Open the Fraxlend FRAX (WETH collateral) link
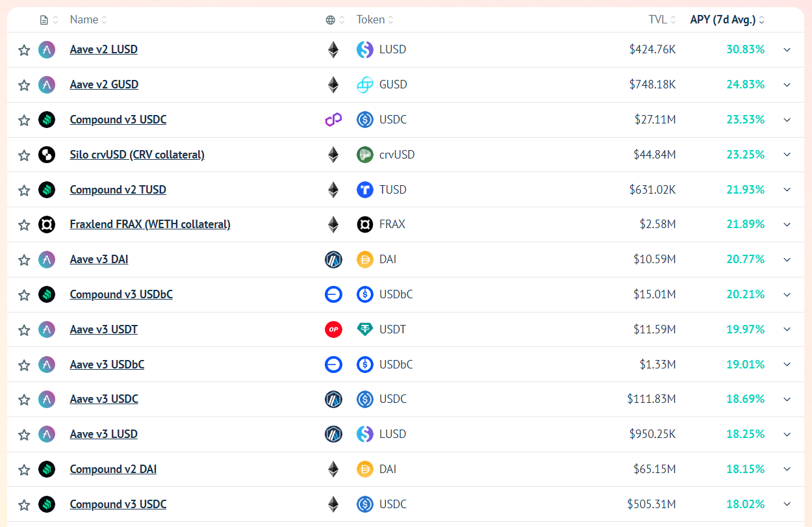812x527 pixels. tap(150, 224)
